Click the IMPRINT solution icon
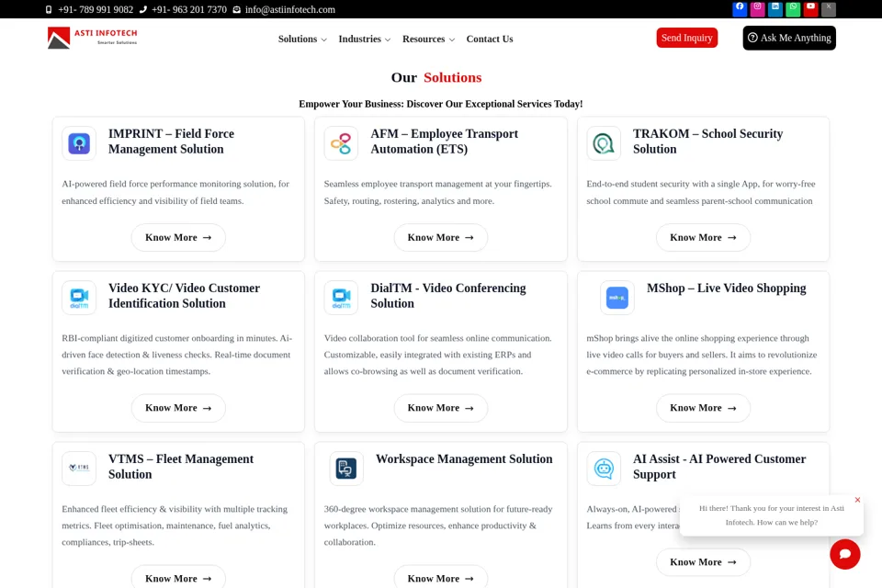882x588 pixels. 79,143
